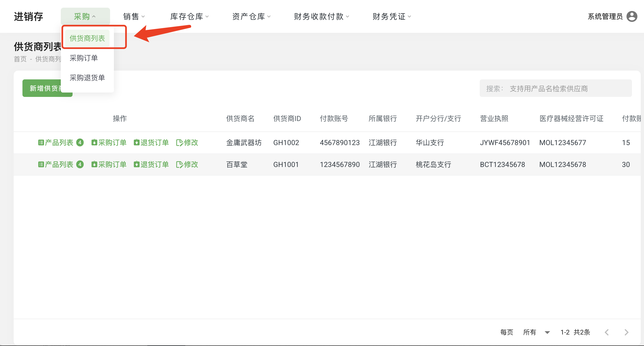Click the 新增供货商 green button
Screen dimensions: 644x346
[41, 88]
